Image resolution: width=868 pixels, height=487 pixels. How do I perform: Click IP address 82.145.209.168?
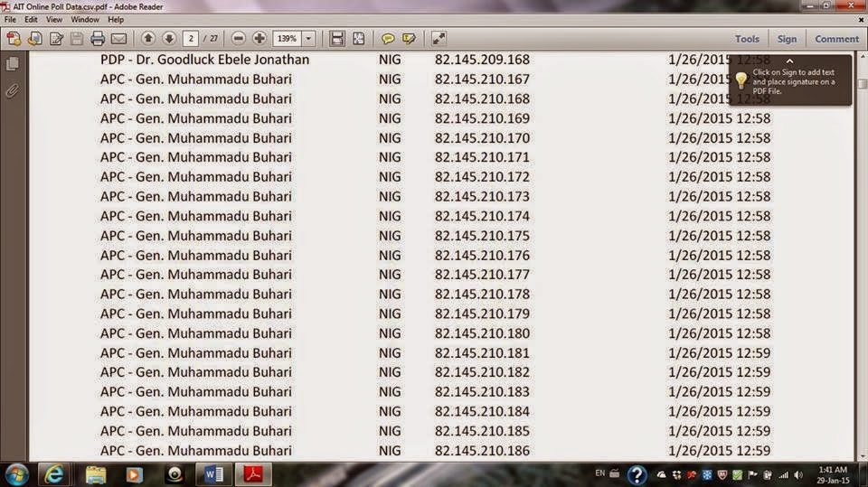tap(482, 60)
